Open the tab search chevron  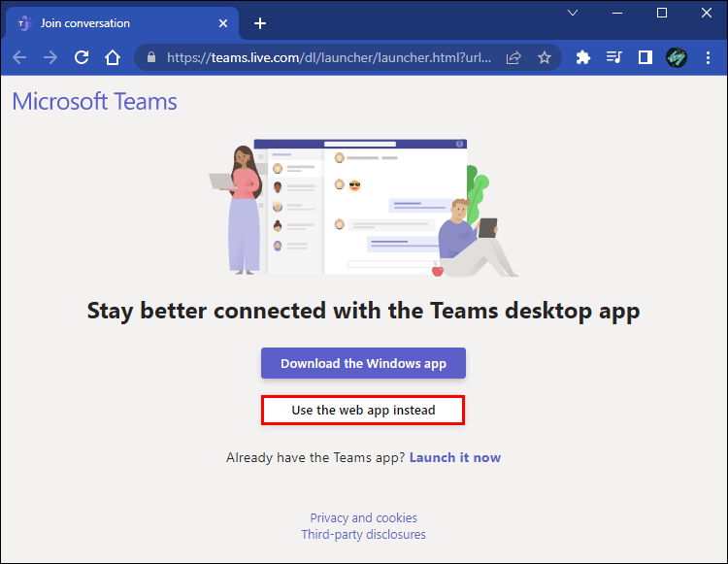click(x=573, y=13)
